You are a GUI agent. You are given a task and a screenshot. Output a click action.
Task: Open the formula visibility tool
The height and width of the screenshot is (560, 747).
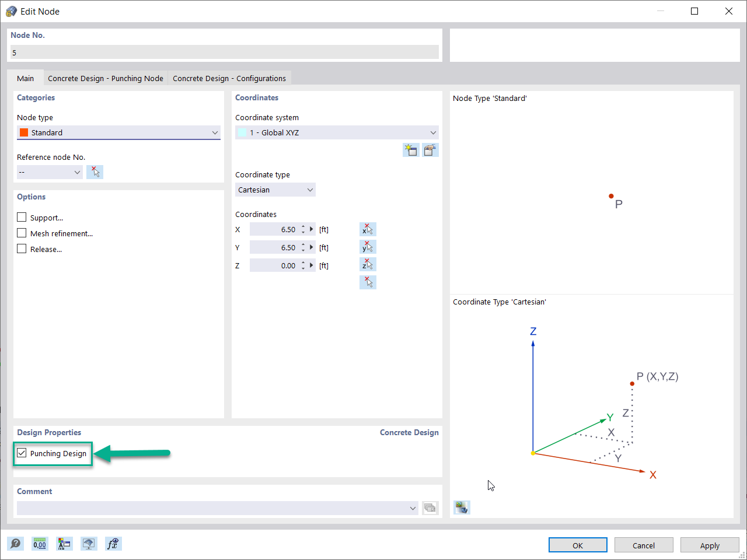click(113, 543)
